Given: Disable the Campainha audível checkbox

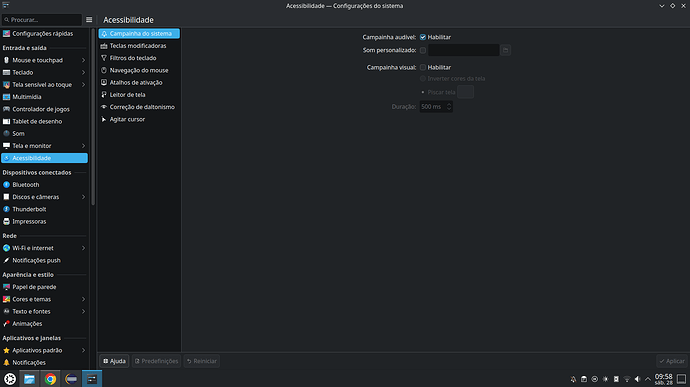Looking at the screenshot, I should (x=423, y=37).
